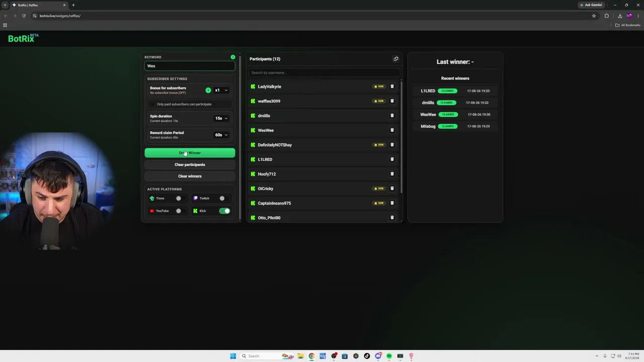644x362 pixels.
Task: Select recent winner WesWee
Action: pyautogui.click(x=428, y=115)
